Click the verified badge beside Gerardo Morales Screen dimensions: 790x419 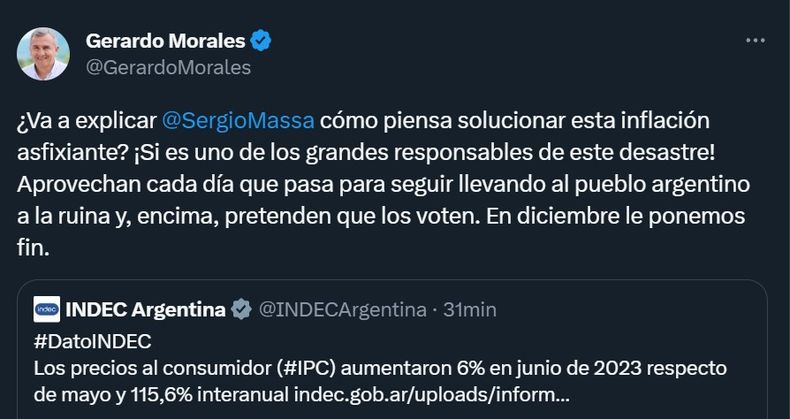(261, 41)
